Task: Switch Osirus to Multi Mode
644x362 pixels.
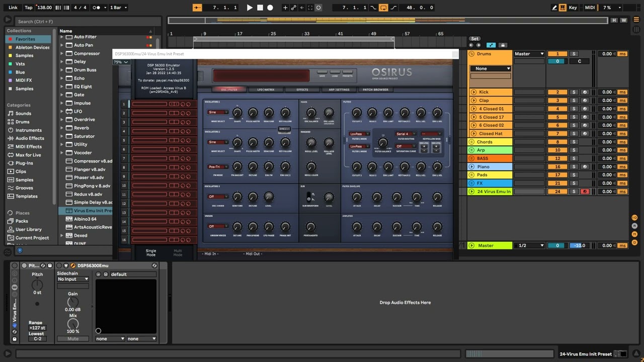Action: 178,252
